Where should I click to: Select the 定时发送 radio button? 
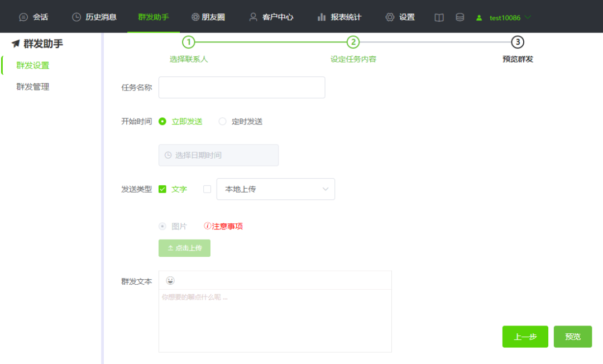[222, 121]
